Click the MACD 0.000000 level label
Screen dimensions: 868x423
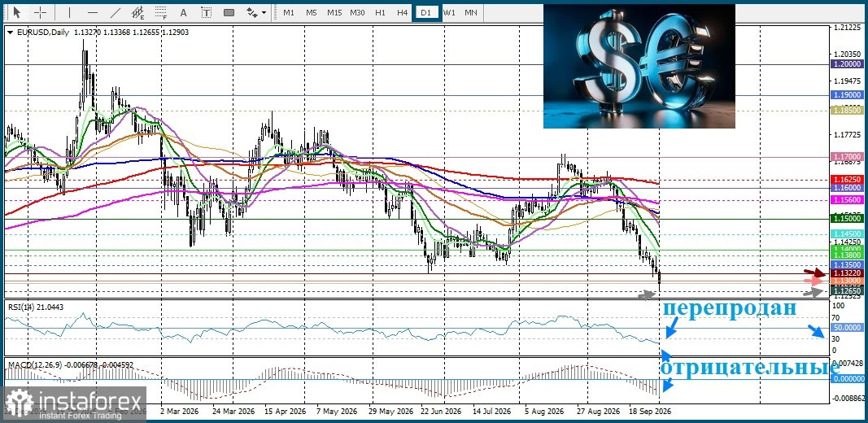click(848, 379)
